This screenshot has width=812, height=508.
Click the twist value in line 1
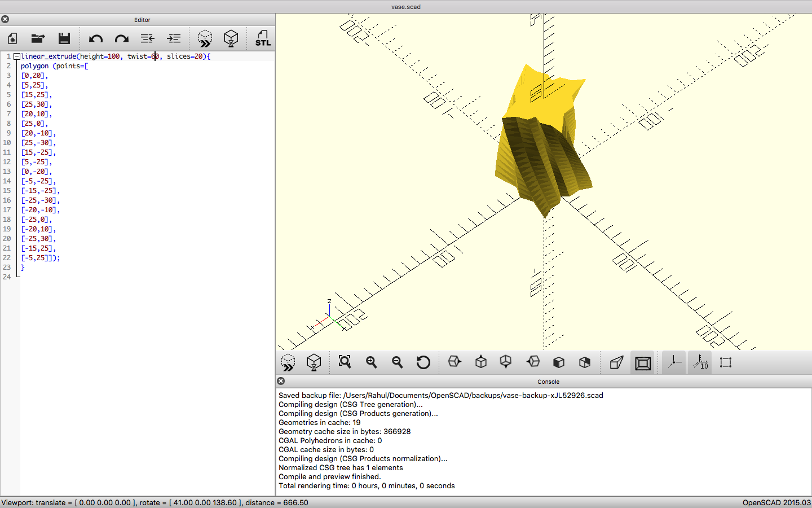[155, 56]
